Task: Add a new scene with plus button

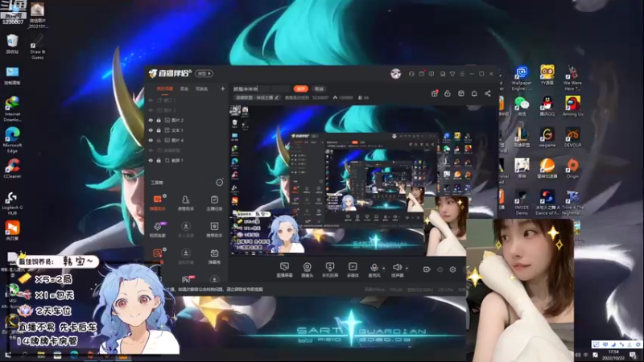Action: pyautogui.click(x=223, y=88)
